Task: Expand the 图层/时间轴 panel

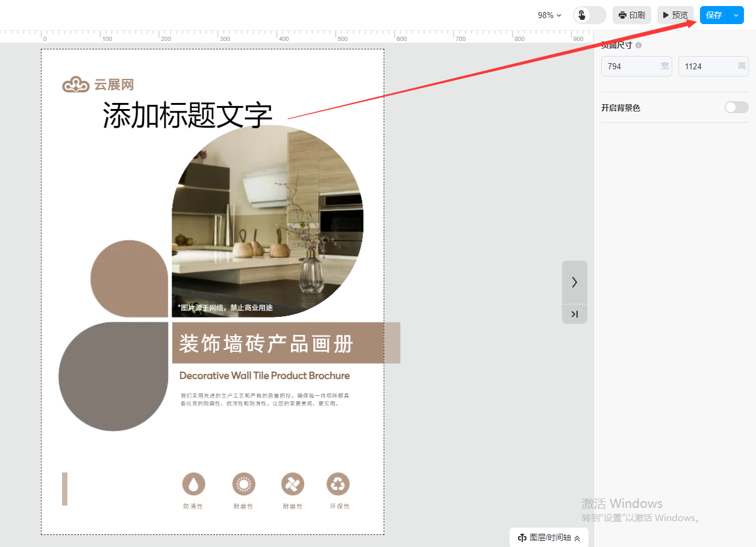Action: 549,538
